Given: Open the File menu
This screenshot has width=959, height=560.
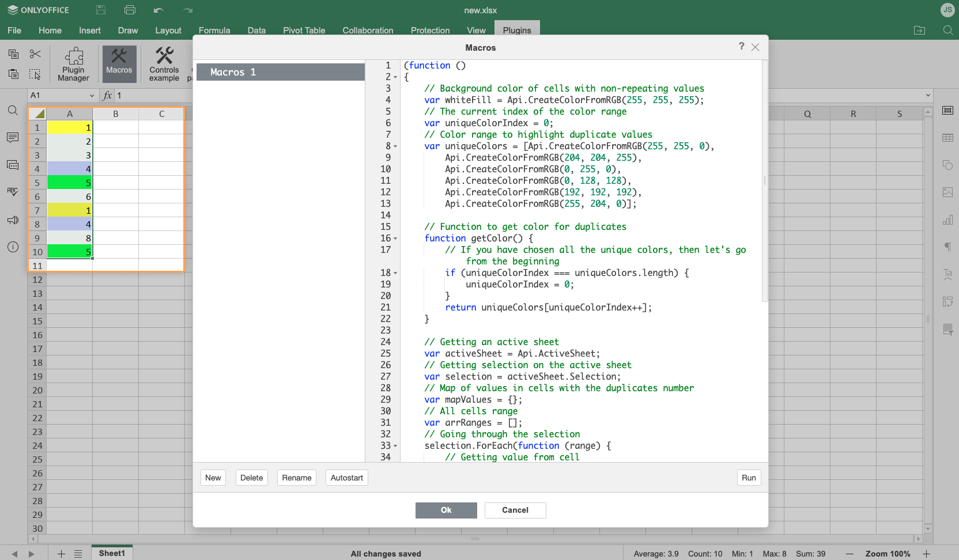Looking at the screenshot, I should [x=14, y=31].
